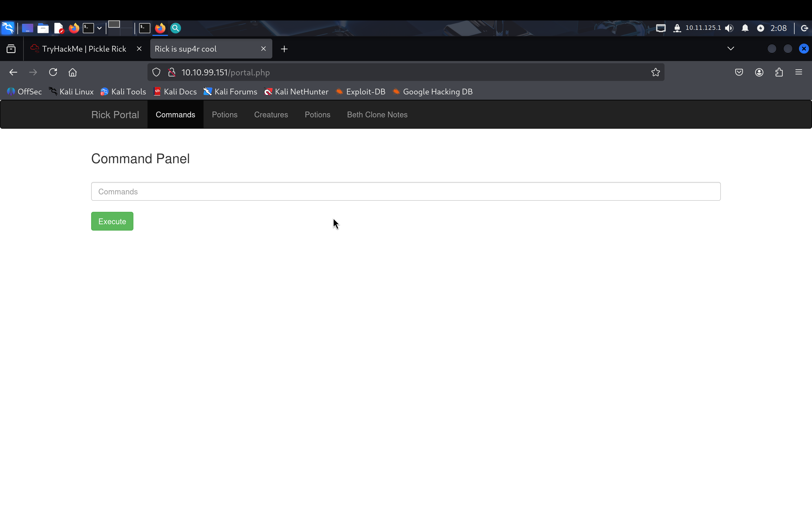Open the Kali Forums bookmark
This screenshot has width=812, height=528.
(230, 92)
